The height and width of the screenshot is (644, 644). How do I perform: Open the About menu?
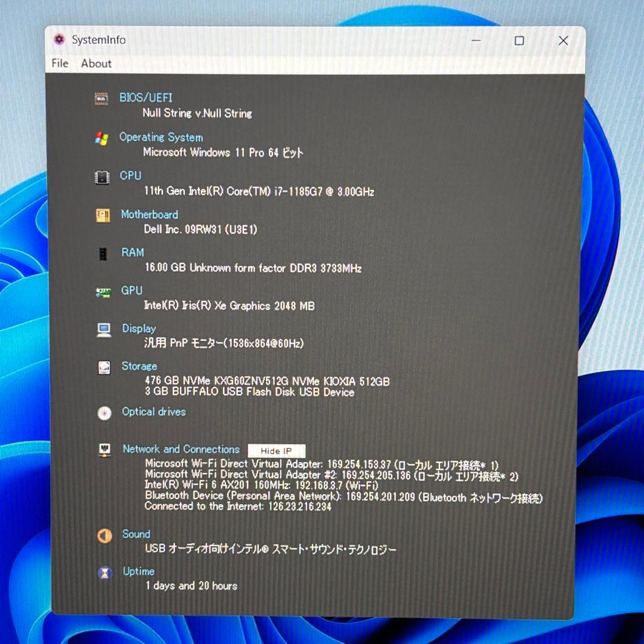(x=96, y=63)
